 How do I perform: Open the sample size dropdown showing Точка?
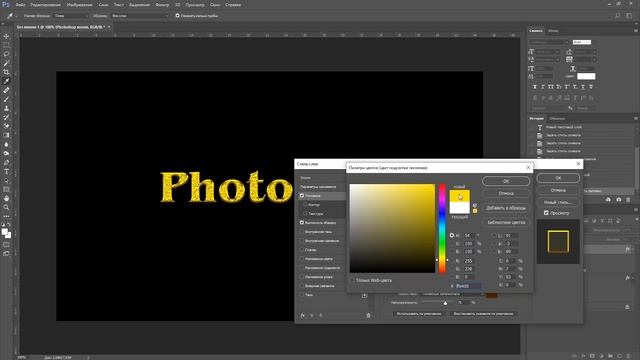[x=71, y=16]
